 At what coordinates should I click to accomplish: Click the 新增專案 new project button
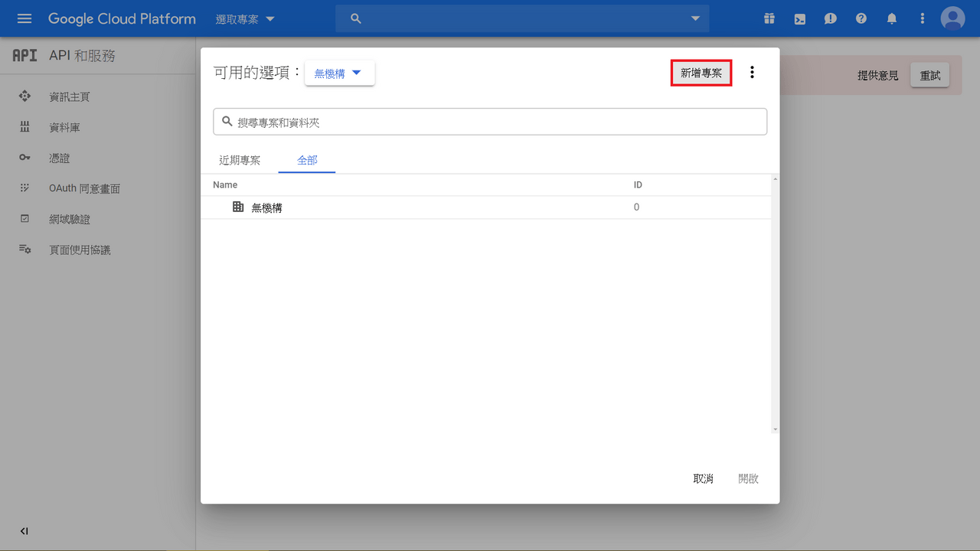pyautogui.click(x=701, y=73)
